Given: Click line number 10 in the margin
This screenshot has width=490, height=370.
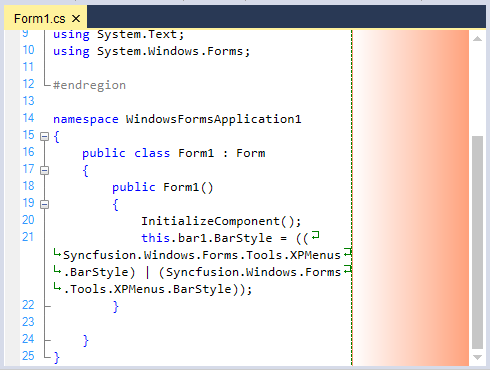Looking at the screenshot, I should point(28,50).
